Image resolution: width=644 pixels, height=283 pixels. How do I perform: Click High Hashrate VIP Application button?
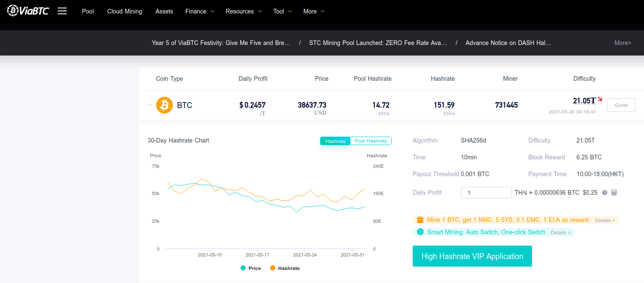pyautogui.click(x=472, y=256)
